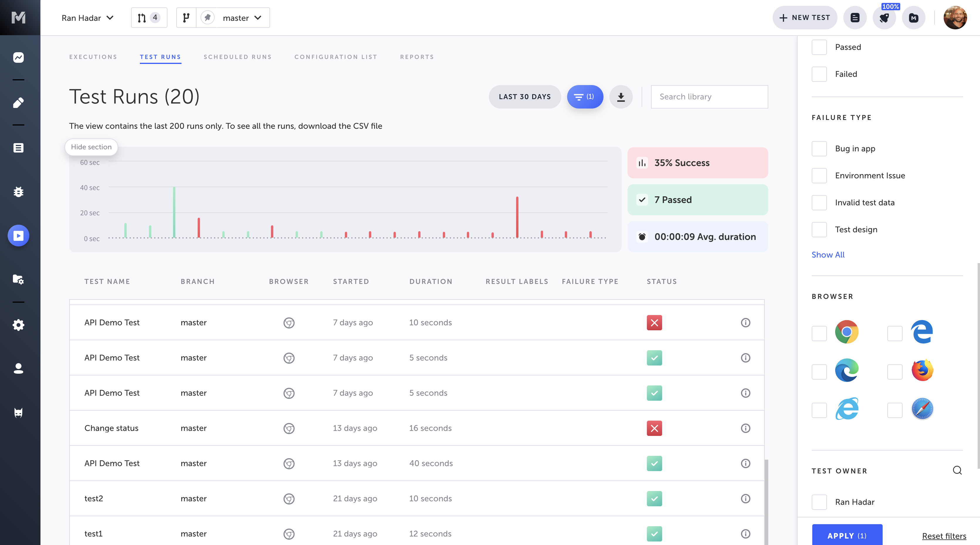
Task: Switch to the Scheduled Runs tab
Action: pos(238,57)
